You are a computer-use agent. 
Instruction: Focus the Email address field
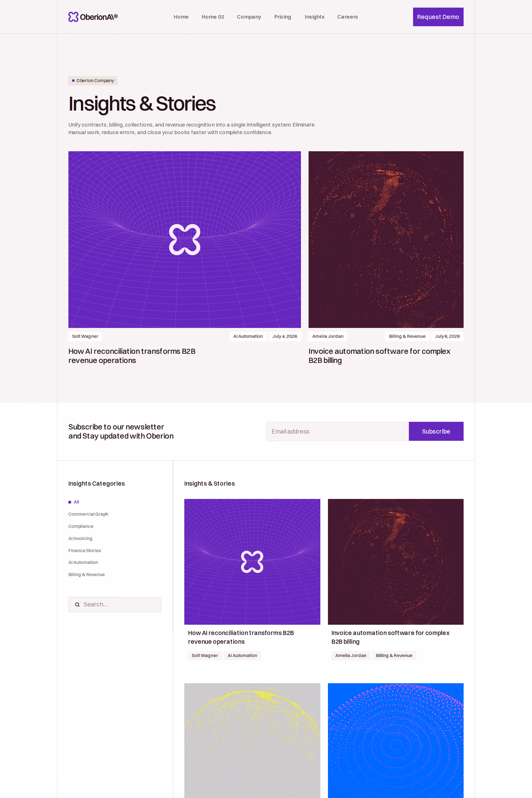pos(337,431)
